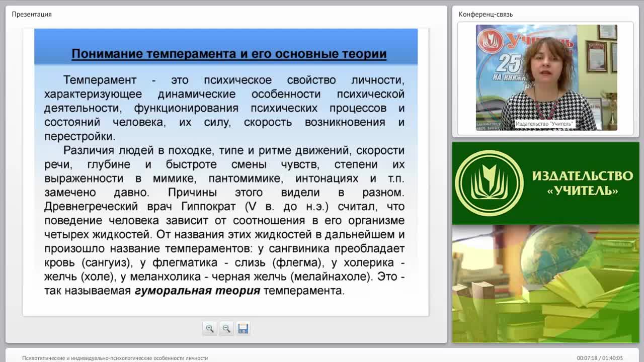Click the elapsed time 00:07:18 / 01:40:05
The width and height of the screenshot is (644, 362).
(600, 358)
